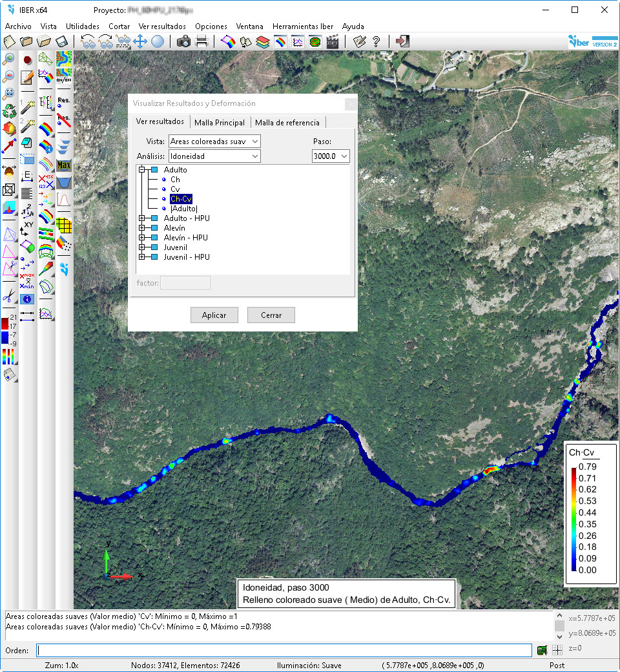The height and width of the screenshot is (672, 620).
Task: Click the scissors cut tool in sidebar
Action: click(x=9, y=297)
